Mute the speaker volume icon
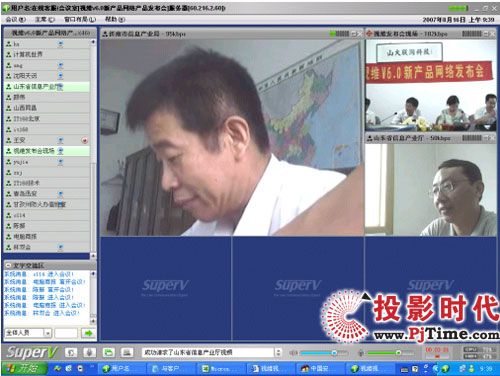The height and width of the screenshot is (376, 500). (293, 353)
